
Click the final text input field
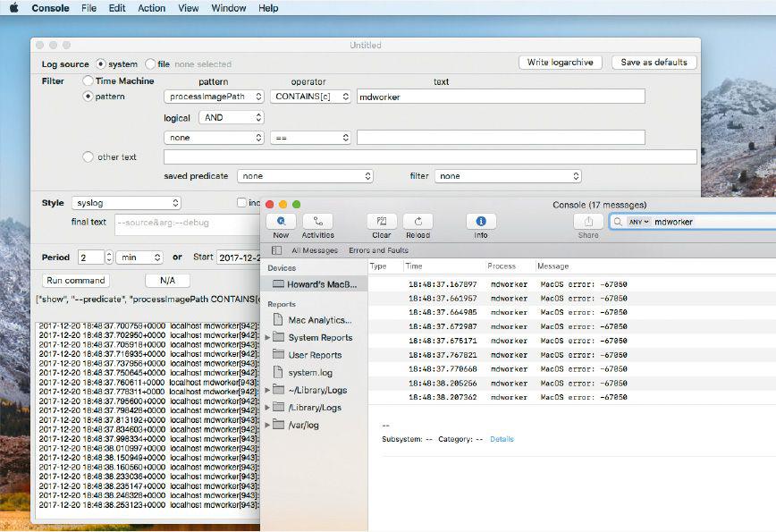[x=187, y=224]
